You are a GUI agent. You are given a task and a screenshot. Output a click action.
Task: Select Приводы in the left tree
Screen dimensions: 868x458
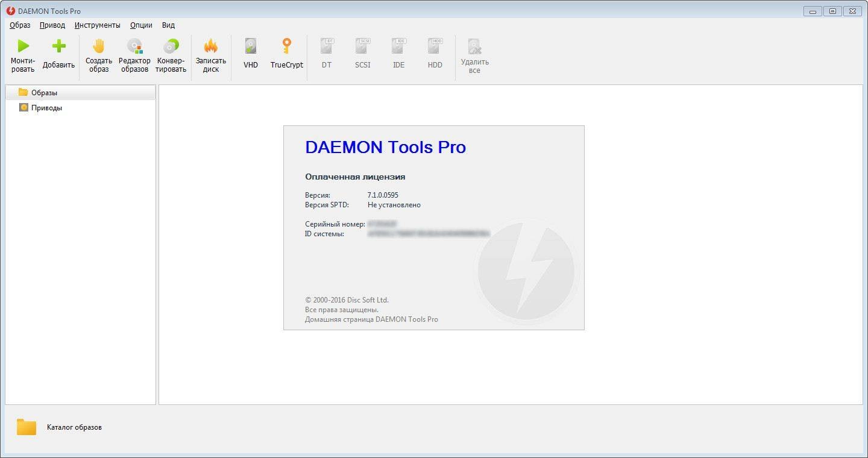click(x=80, y=108)
